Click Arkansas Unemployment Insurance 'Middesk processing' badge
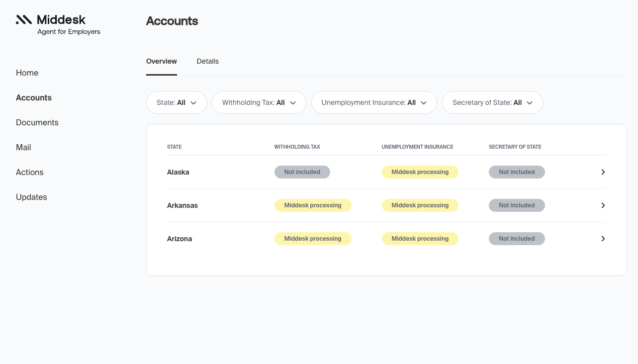Screen dimensions: 638x364 pyautogui.click(x=420, y=205)
